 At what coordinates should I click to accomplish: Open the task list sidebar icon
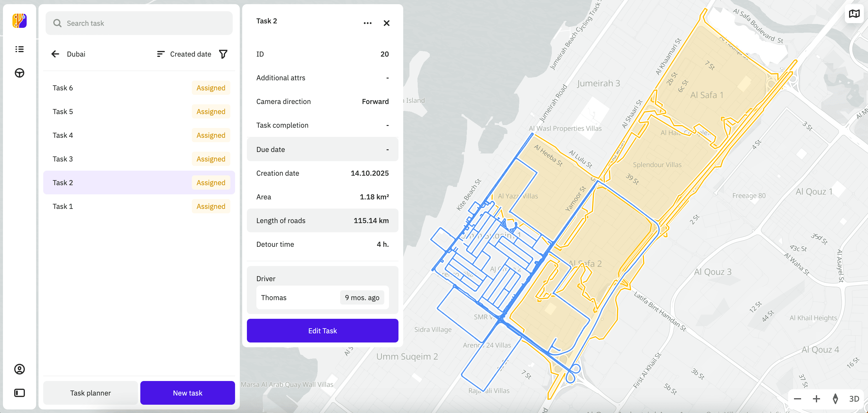[20, 49]
